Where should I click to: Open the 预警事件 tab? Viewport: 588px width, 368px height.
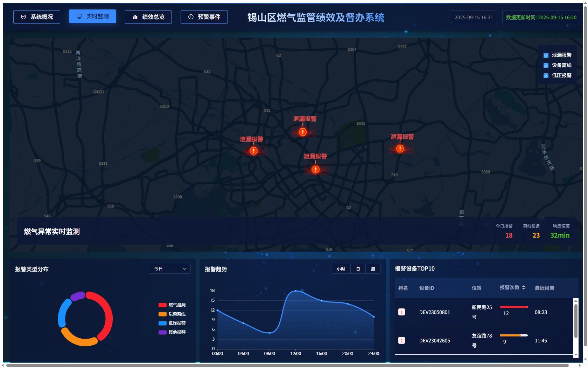[x=204, y=17]
